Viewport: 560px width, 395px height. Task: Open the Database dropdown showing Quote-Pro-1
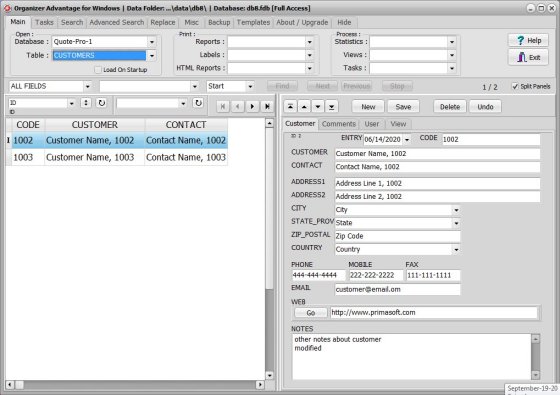click(x=152, y=42)
